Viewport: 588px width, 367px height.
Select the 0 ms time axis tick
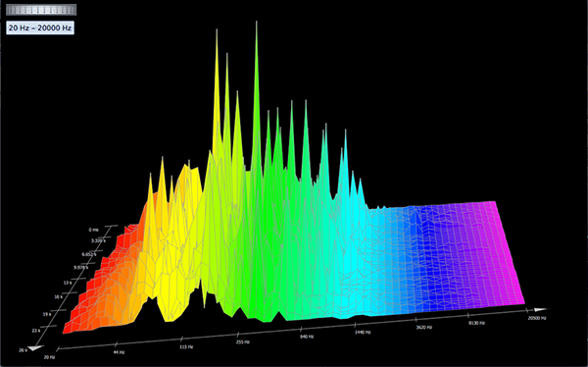[x=94, y=230]
